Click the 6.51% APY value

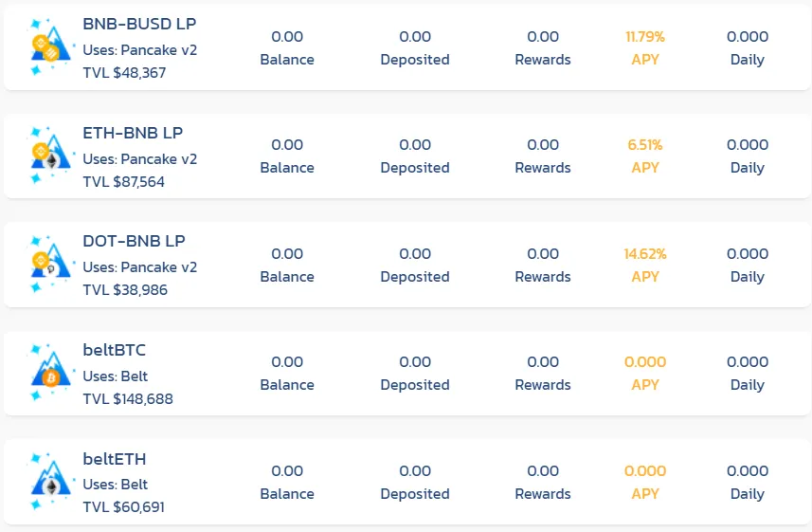pos(644,145)
